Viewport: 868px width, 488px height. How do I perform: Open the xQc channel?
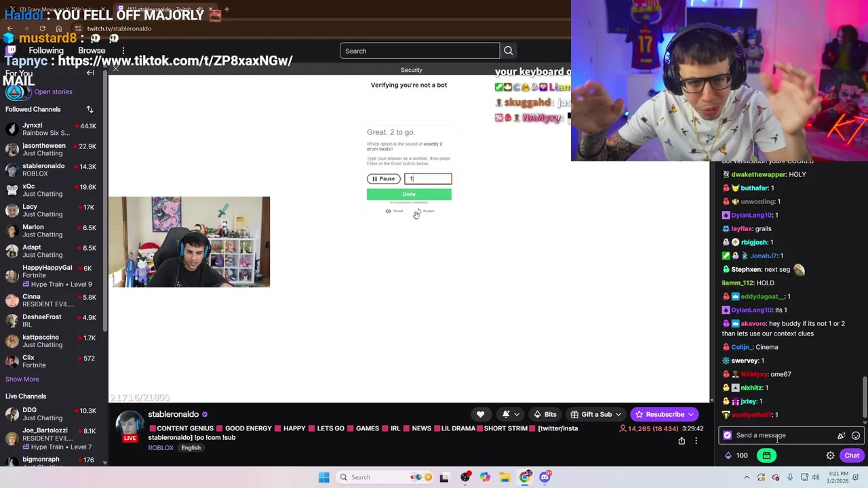point(52,190)
